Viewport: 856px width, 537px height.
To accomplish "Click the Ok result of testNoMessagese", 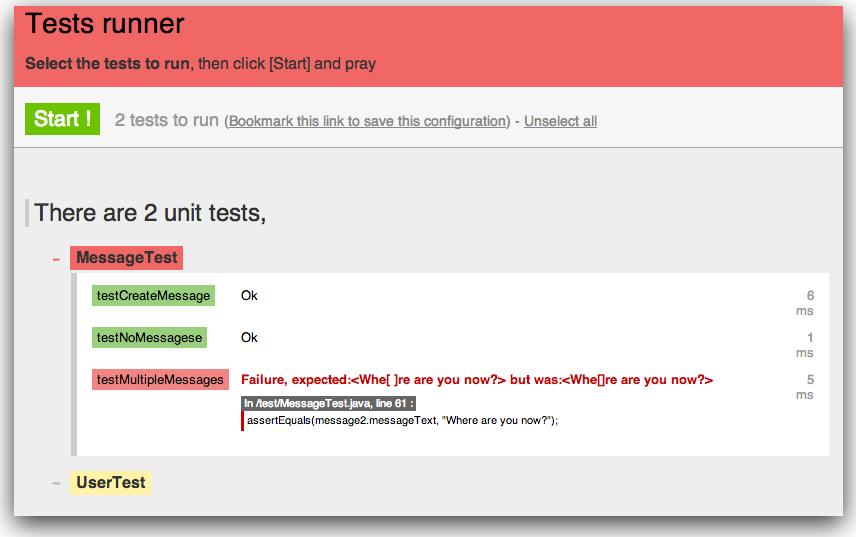I will click(249, 338).
